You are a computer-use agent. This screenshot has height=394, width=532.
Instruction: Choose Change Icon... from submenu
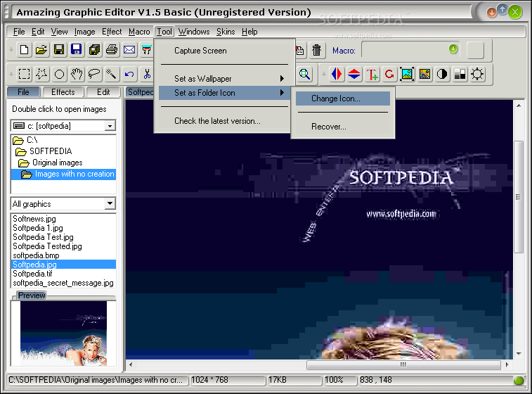point(343,99)
